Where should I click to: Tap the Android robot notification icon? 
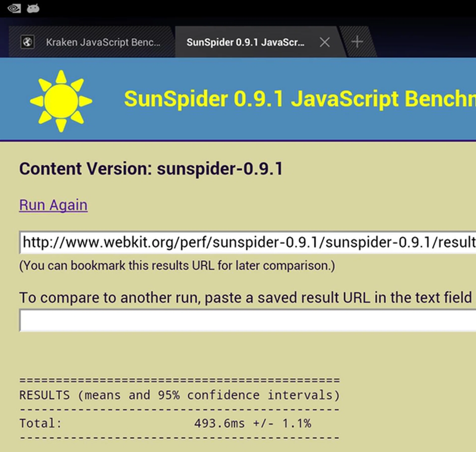[x=33, y=9]
